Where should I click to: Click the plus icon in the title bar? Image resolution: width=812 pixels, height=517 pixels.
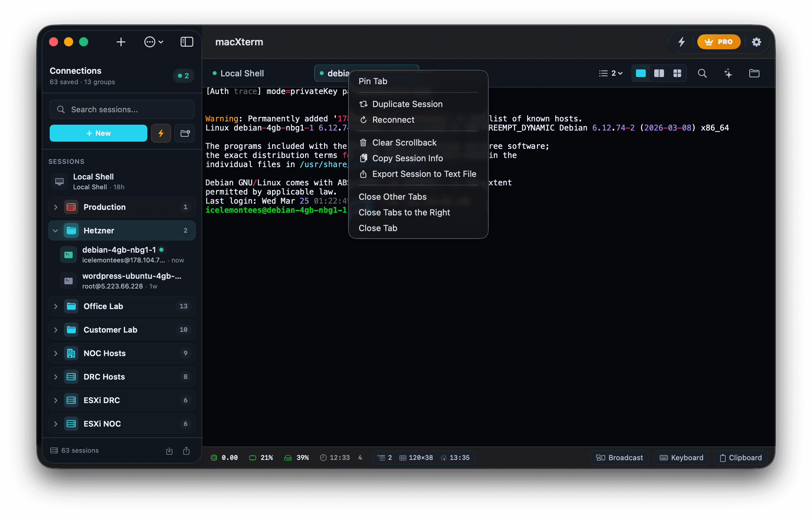point(121,42)
